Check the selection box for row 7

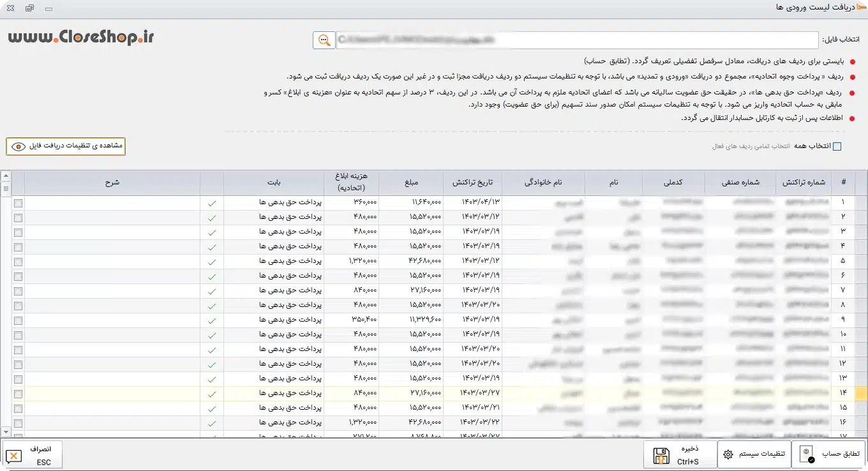pyautogui.click(x=18, y=291)
